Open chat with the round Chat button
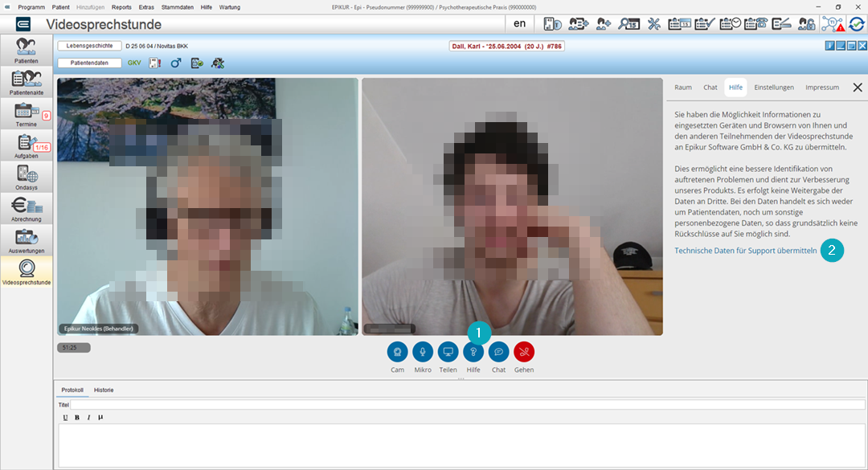868x470 pixels. tap(499, 352)
